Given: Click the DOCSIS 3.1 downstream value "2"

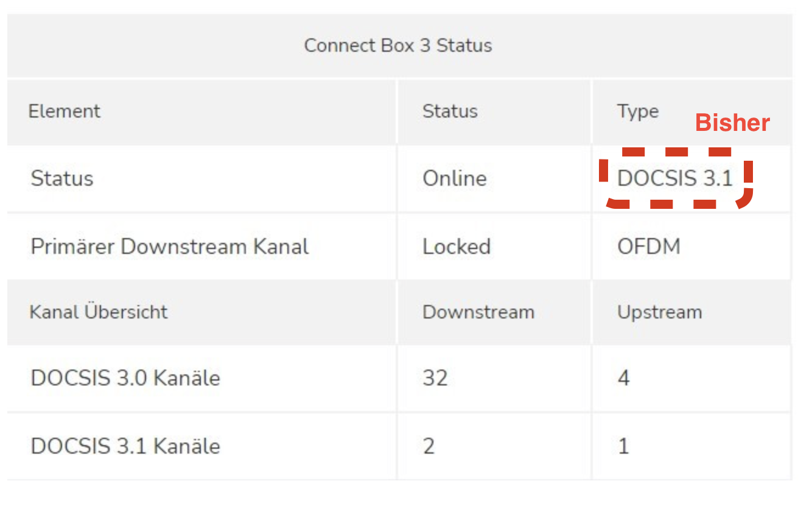Looking at the screenshot, I should (429, 446).
